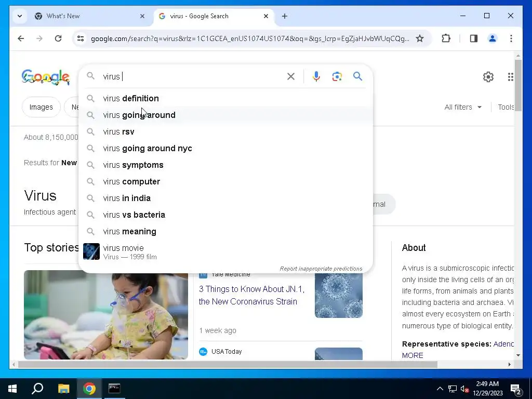Toggle Chrome side panel icon
This screenshot has height=399, width=532.
(x=474, y=38)
